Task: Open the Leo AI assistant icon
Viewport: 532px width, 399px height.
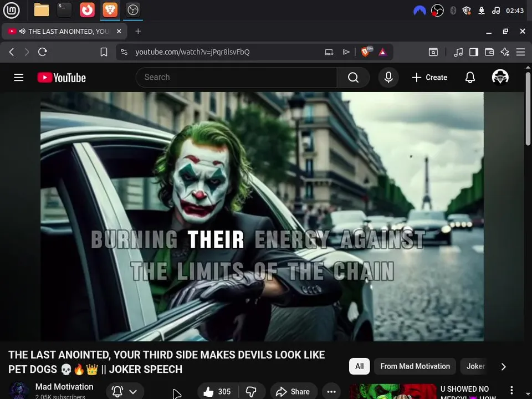Action: [x=505, y=52]
